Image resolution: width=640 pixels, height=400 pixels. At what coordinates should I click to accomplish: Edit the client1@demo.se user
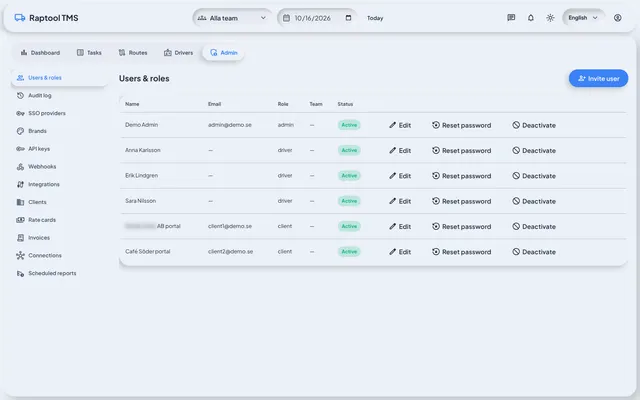pyautogui.click(x=400, y=227)
